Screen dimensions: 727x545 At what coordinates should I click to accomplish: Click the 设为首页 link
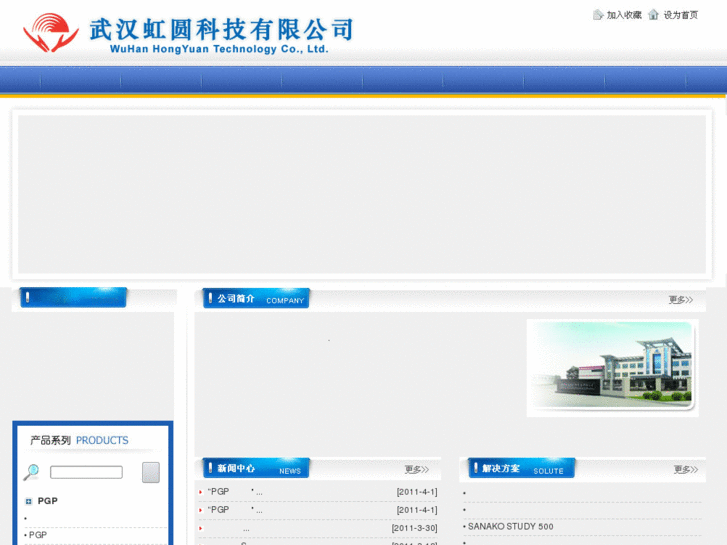pyautogui.click(x=681, y=15)
